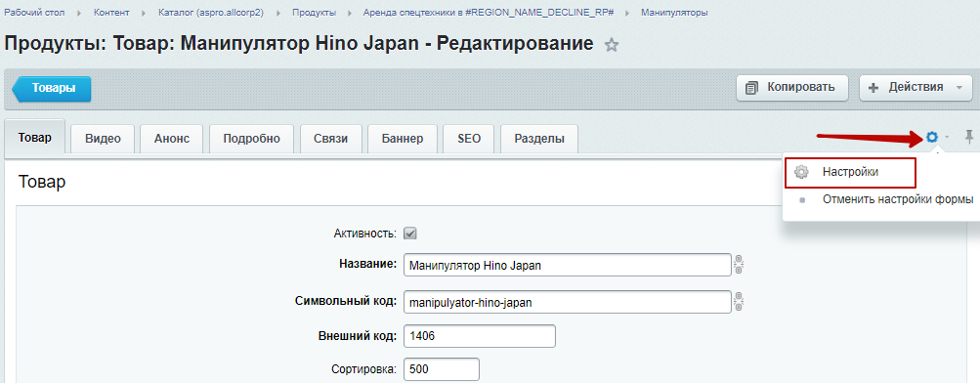980x383 pixels.
Task: Pin the tab panel with pushpin icon
Action: click(x=969, y=136)
